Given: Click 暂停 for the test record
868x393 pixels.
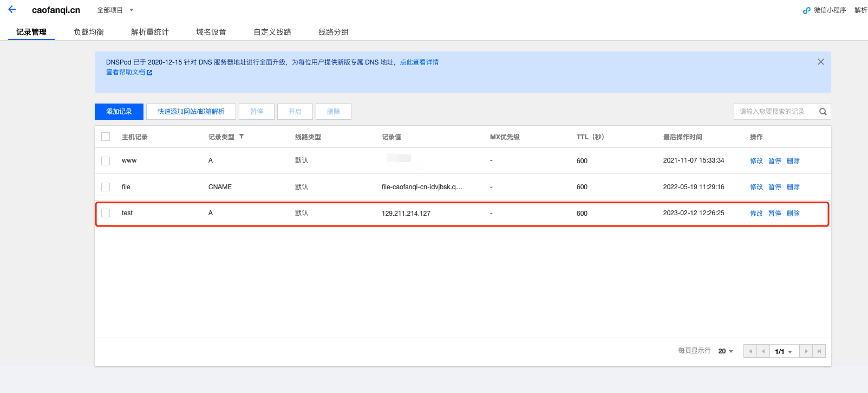Looking at the screenshot, I should click(x=775, y=214).
